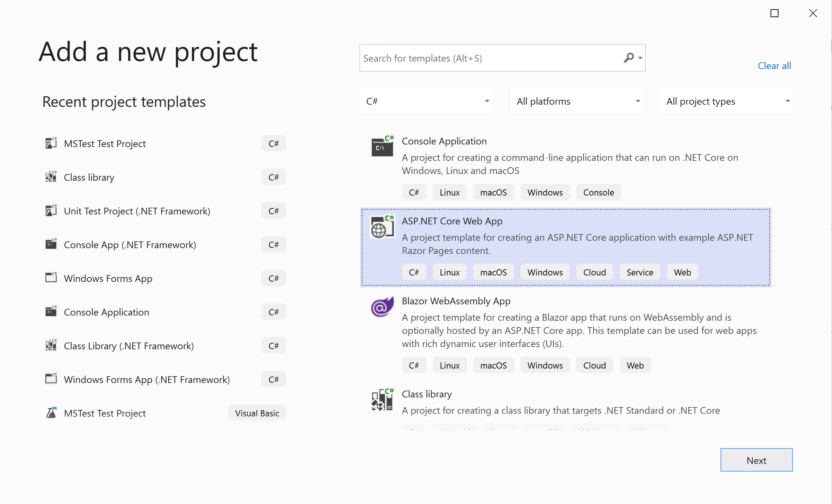Close the Add a new project dialog
Viewport: 832px width, 504px height.
[x=813, y=13]
